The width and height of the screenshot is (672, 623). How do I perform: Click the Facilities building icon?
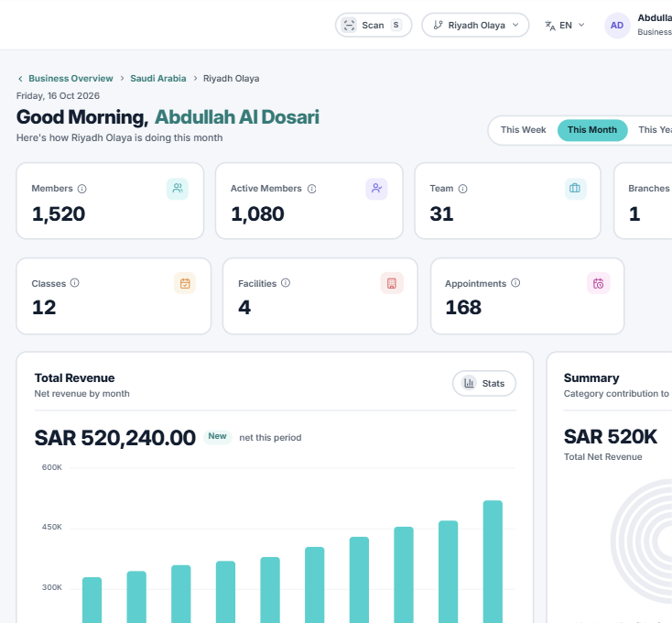tap(392, 283)
